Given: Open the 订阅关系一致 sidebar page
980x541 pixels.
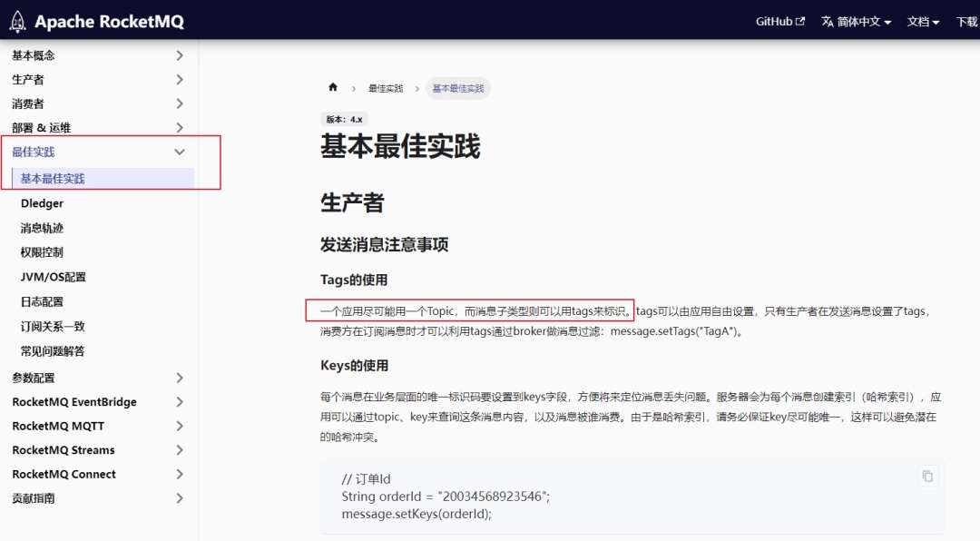Looking at the screenshot, I should pyautogui.click(x=53, y=326).
